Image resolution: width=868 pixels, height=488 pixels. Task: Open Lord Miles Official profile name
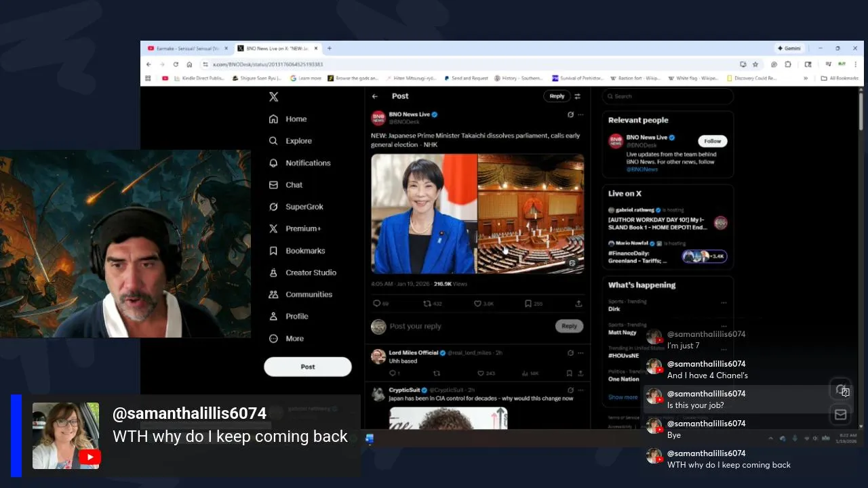click(414, 352)
